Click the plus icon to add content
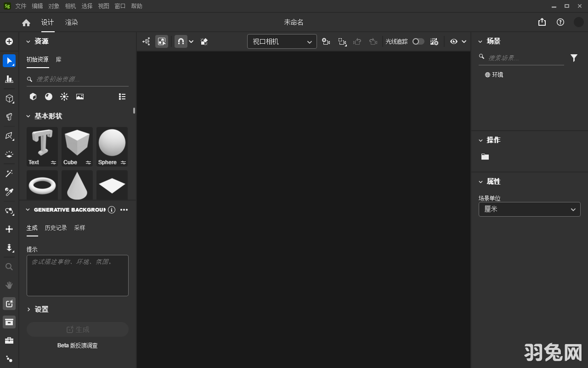This screenshot has height=368, width=588. pyautogui.click(x=9, y=41)
